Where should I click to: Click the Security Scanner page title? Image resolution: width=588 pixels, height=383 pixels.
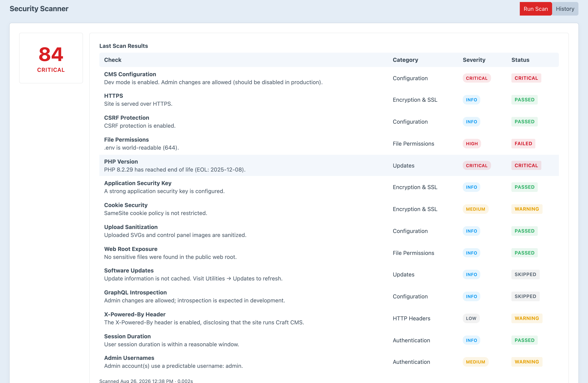pyautogui.click(x=39, y=9)
